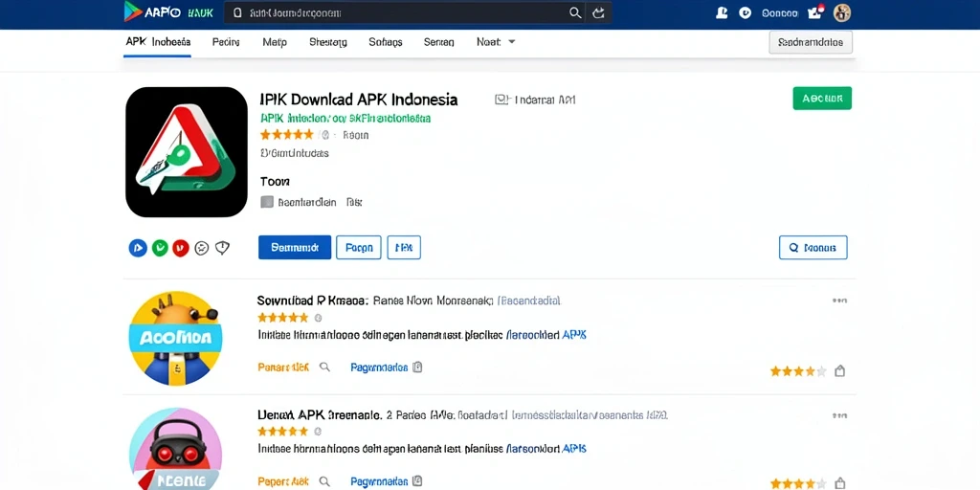
Task: Click the Sednamdates button
Action: coord(811,42)
